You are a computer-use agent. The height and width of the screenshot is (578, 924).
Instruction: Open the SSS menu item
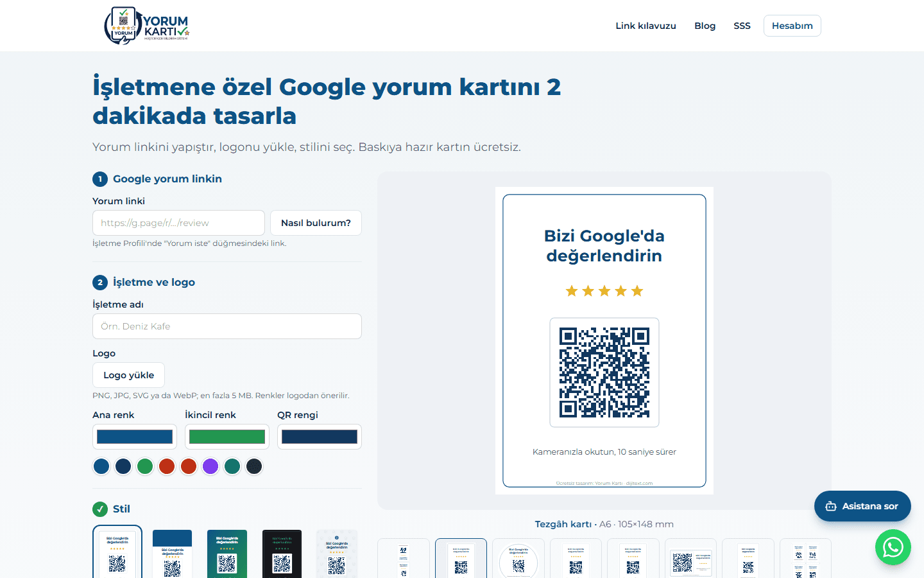point(742,26)
